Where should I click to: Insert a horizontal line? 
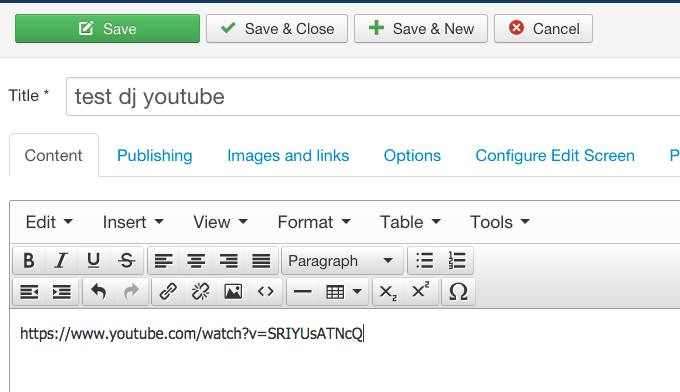point(303,292)
